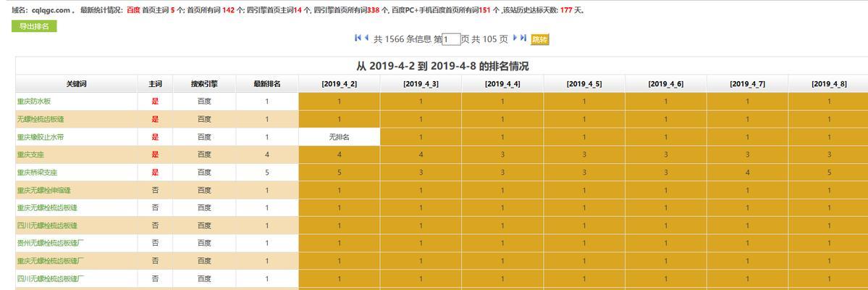Click the [2019_4_2] date column header

(340, 83)
